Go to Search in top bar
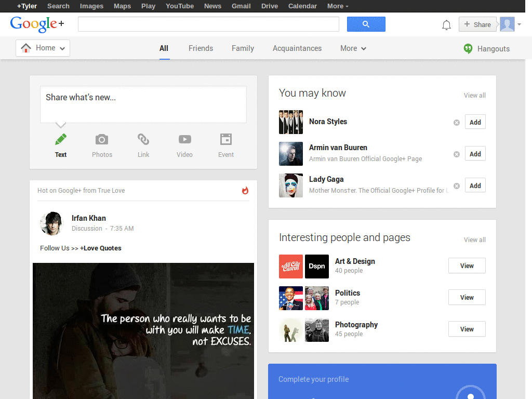This screenshot has width=532, height=399. click(x=58, y=6)
